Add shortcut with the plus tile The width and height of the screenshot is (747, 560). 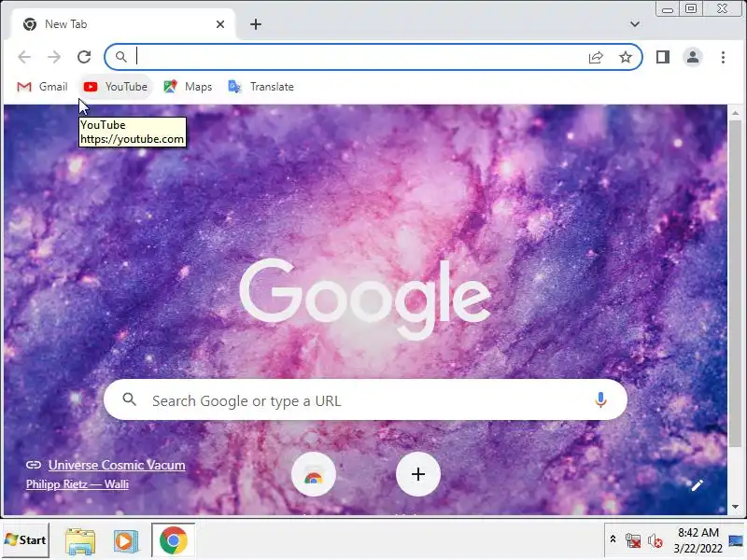417,475
